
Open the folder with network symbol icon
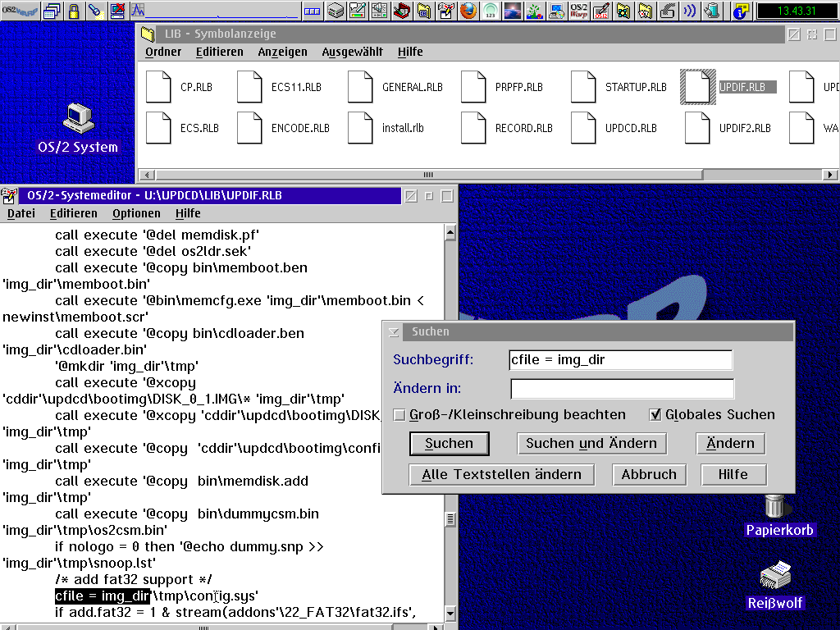pyautogui.click(x=623, y=11)
